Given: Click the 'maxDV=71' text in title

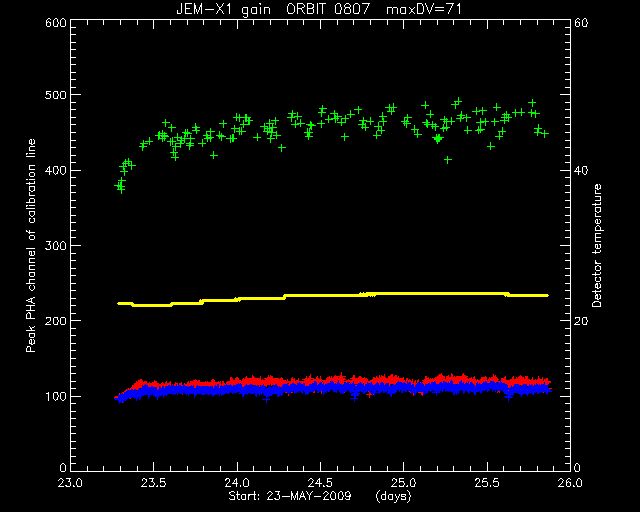Looking at the screenshot, I should tap(424, 9).
